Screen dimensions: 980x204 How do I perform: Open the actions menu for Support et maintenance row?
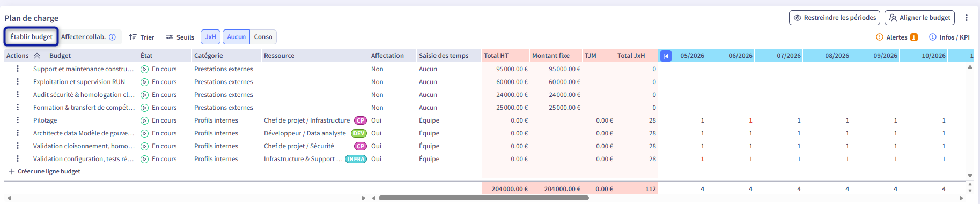18,69
